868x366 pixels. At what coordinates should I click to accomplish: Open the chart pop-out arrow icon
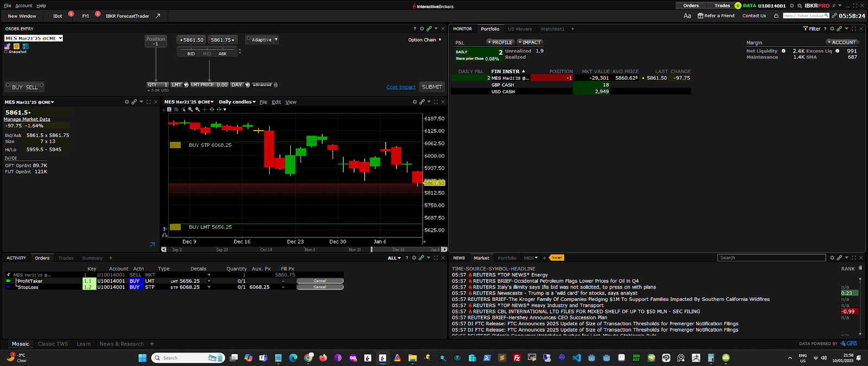[x=152, y=245]
